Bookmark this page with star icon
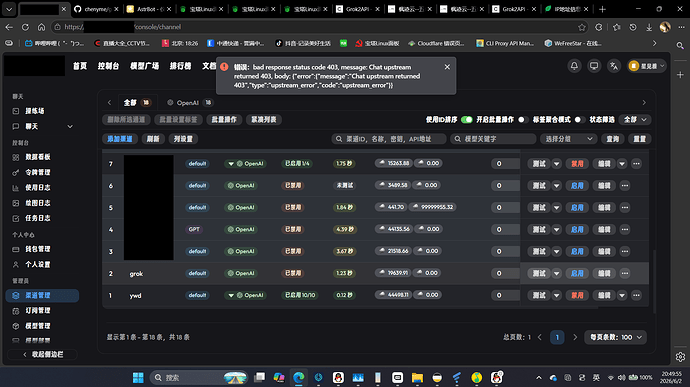The height and width of the screenshot is (387, 690). [582, 27]
